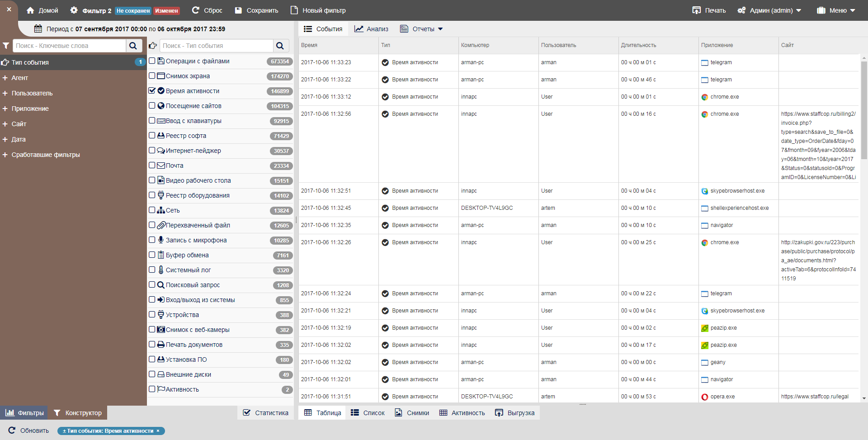The image size is (868, 440).
Task: Check the Буфер обмена checkbox
Action: [x=152, y=255]
